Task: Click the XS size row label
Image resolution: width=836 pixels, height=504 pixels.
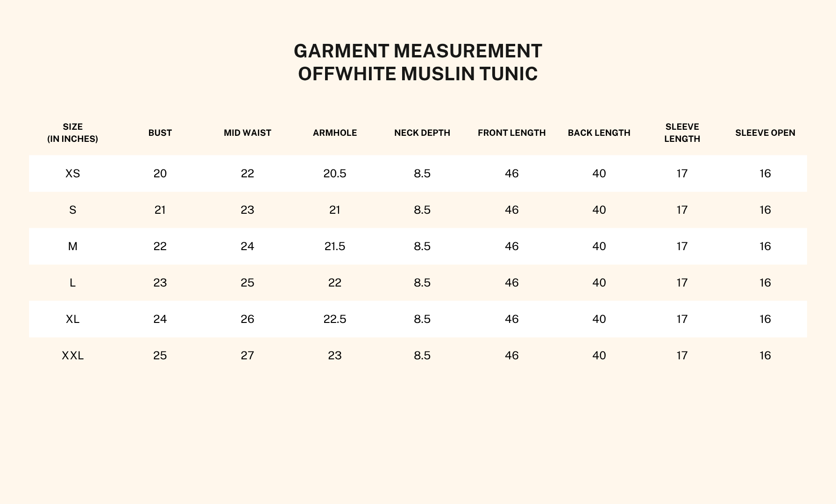Action: [x=73, y=174]
